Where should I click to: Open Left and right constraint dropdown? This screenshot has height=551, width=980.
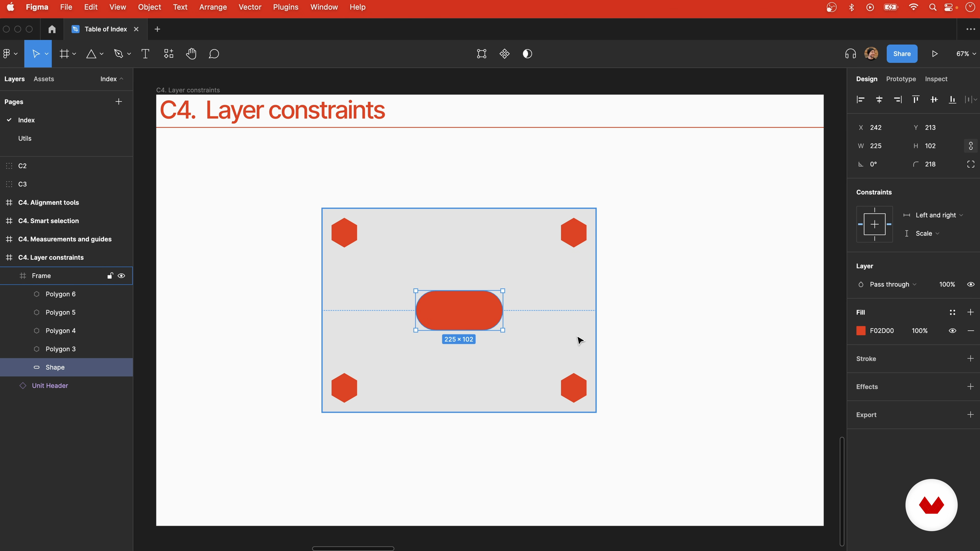[939, 215]
